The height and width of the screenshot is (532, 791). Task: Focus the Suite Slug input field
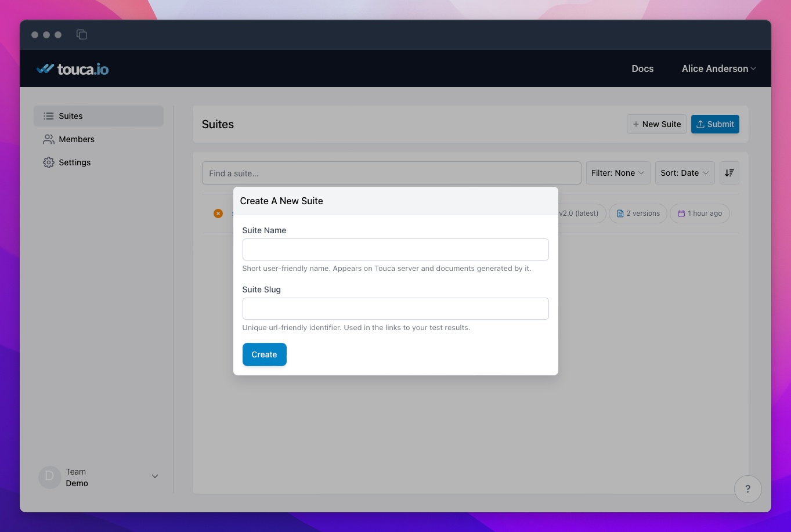point(395,309)
